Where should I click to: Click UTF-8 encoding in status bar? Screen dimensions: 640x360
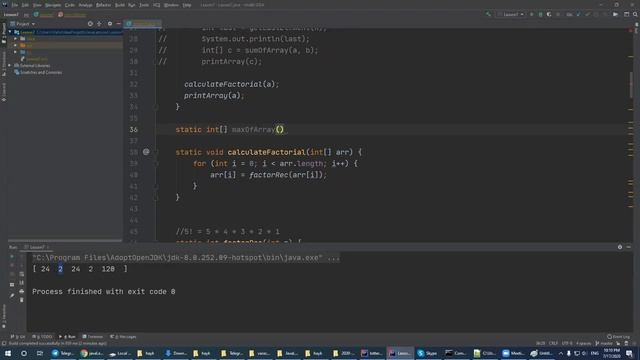click(x=567, y=343)
